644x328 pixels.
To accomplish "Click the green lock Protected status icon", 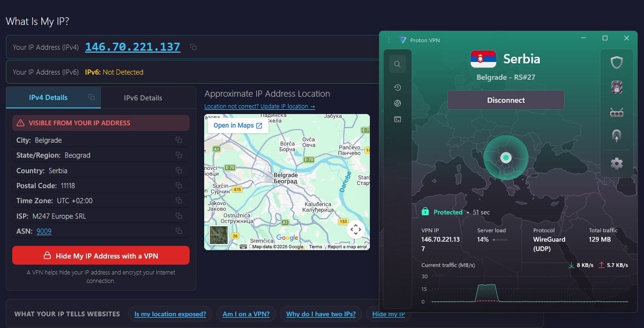I will coord(425,212).
